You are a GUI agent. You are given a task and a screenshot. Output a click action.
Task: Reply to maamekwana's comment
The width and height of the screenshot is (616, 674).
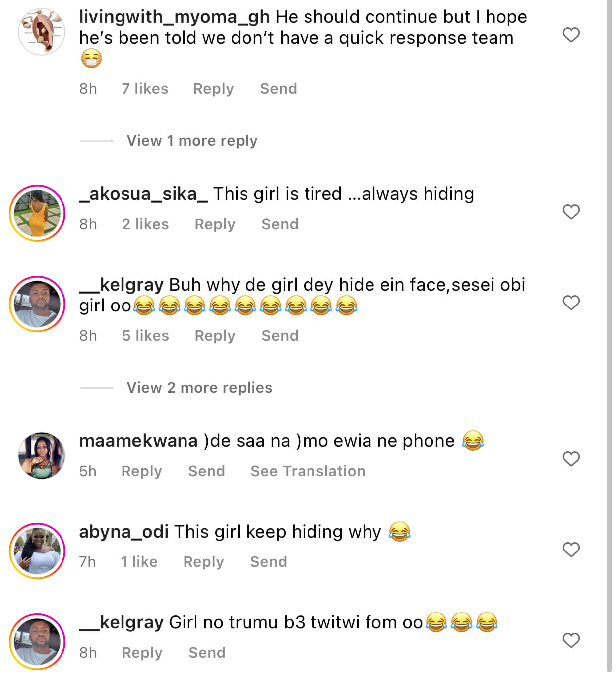click(141, 471)
